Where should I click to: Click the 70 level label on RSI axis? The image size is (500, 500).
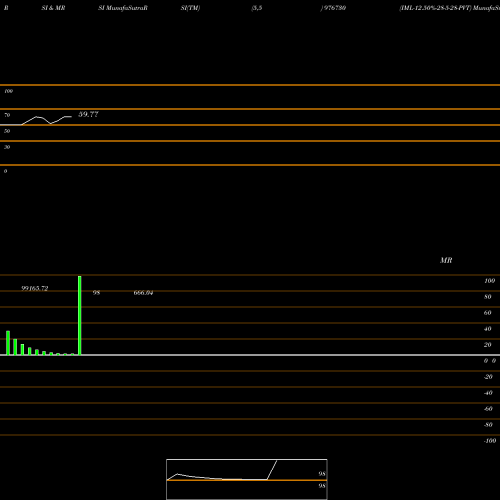pos(7,115)
